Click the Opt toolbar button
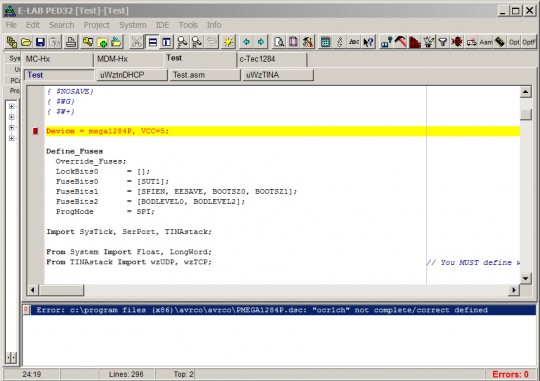This screenshot has width=540, height=381. pos(514,42)
